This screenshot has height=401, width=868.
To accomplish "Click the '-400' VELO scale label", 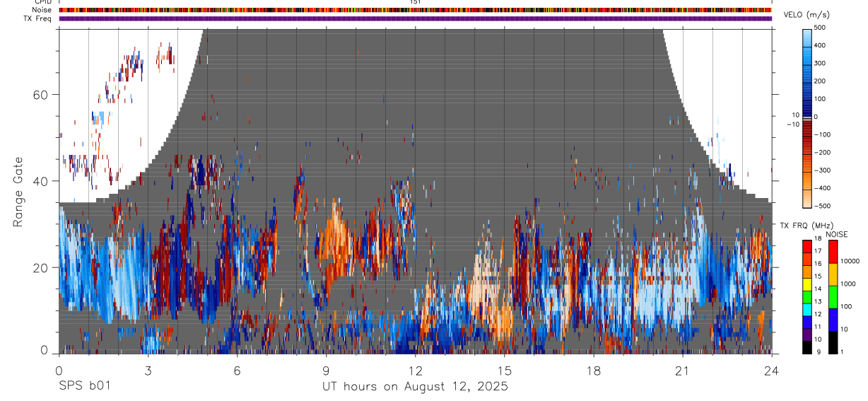I will point(822,188).
